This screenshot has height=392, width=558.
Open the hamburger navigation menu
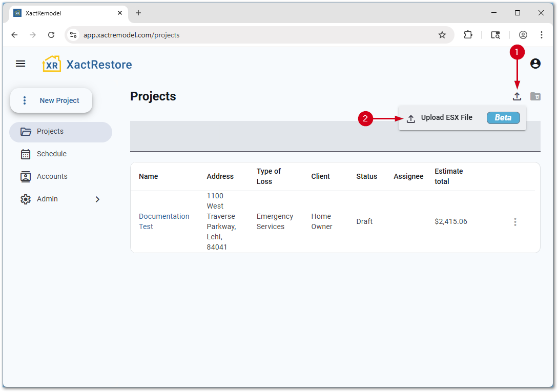[20, 64]
